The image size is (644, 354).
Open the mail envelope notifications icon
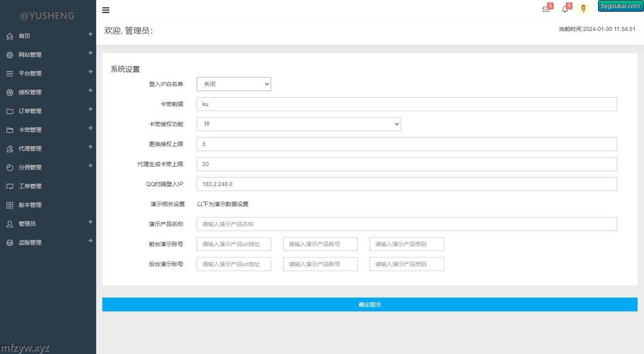[x=546, y=9]
